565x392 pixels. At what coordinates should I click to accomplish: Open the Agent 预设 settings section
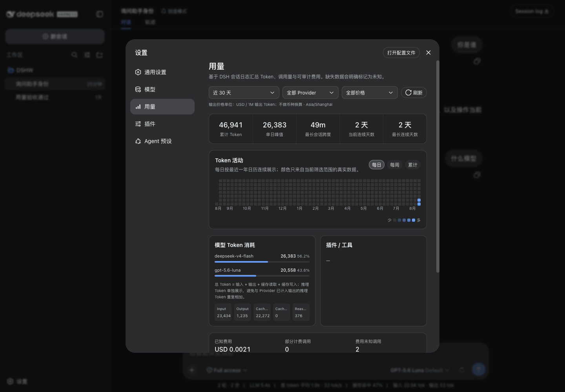(162, 141)
